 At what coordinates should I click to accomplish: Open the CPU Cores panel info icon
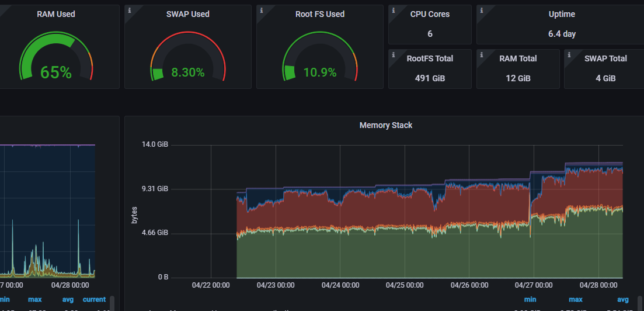(x=393, y=11)
